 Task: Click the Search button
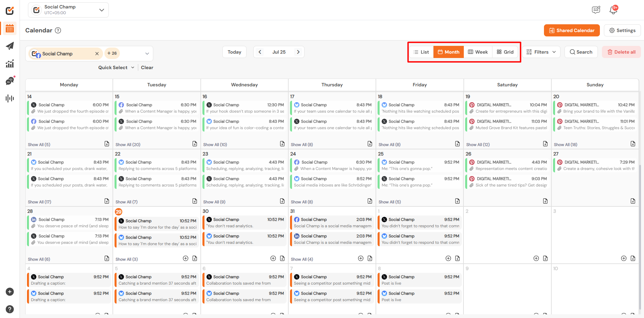point(581,52)
